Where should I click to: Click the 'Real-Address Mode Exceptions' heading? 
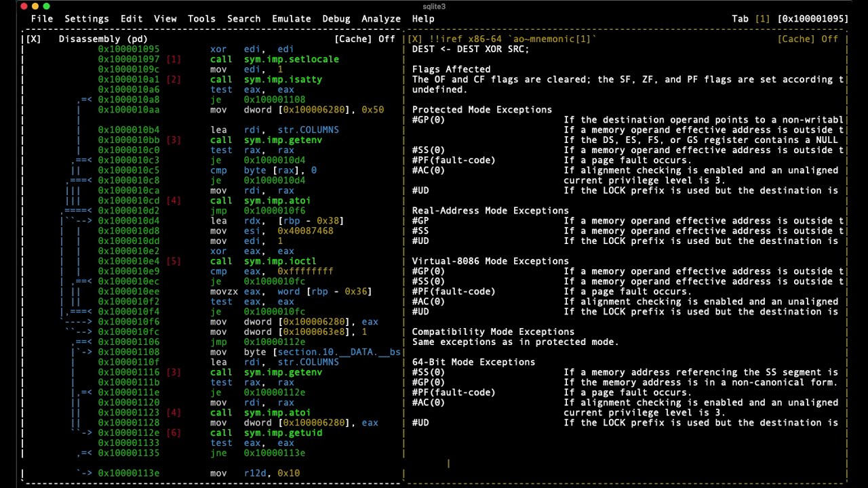tap(490, 211)
